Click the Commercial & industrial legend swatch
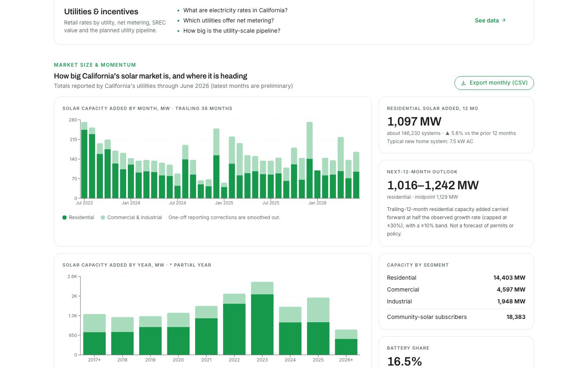This screenshot has height=368, width=588. point(103,218)
